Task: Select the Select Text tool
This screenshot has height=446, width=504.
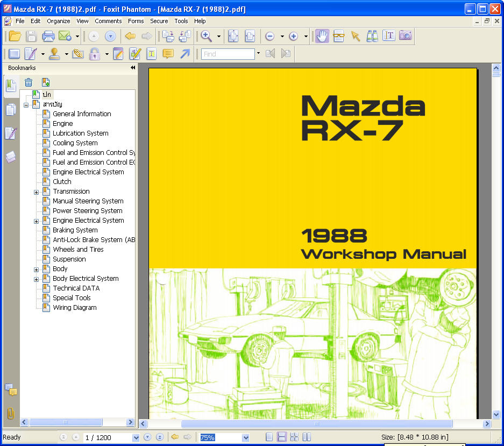Action: coord(388,36)
